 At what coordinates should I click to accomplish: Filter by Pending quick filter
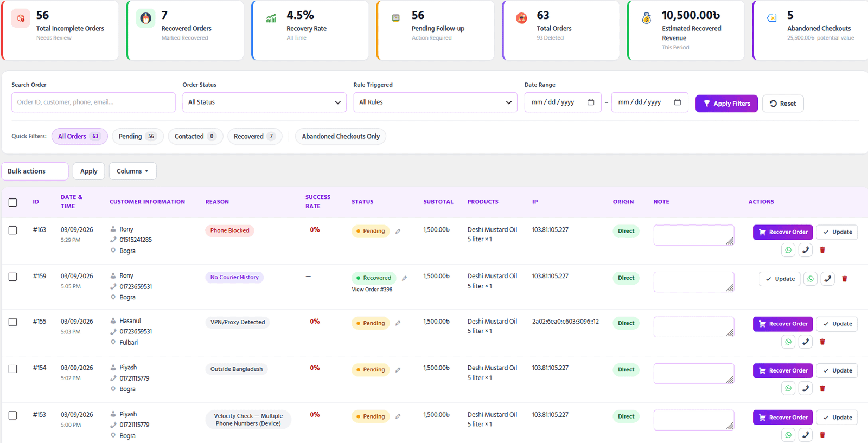138,137
